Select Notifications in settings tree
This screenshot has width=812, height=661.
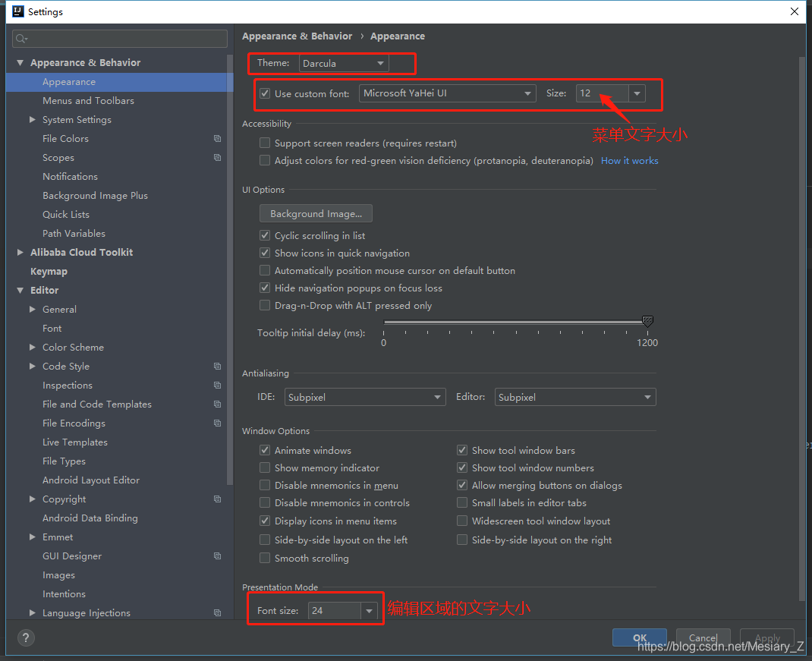70,177
